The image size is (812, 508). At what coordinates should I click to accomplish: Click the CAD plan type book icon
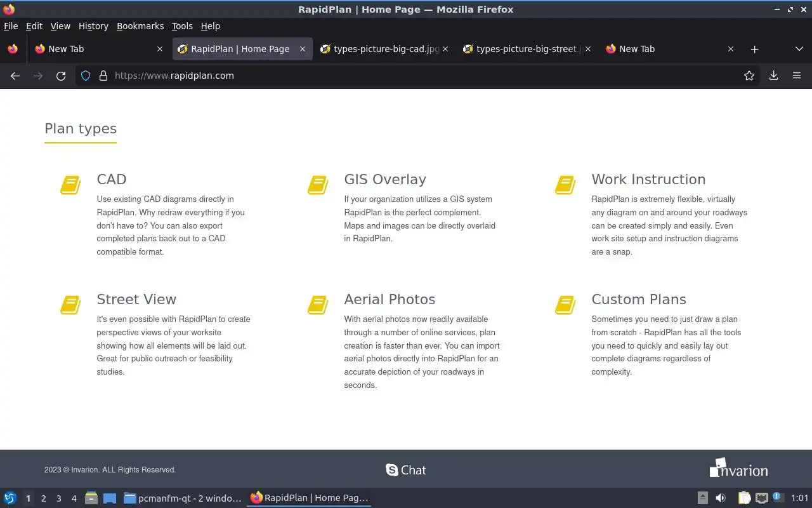click(x=70, y=185)
